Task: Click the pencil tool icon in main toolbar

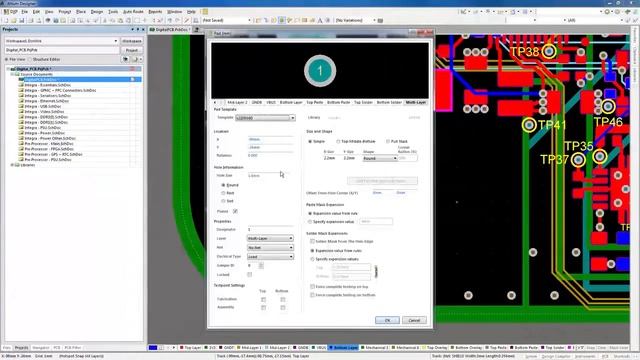Action: tap(187, 20)
